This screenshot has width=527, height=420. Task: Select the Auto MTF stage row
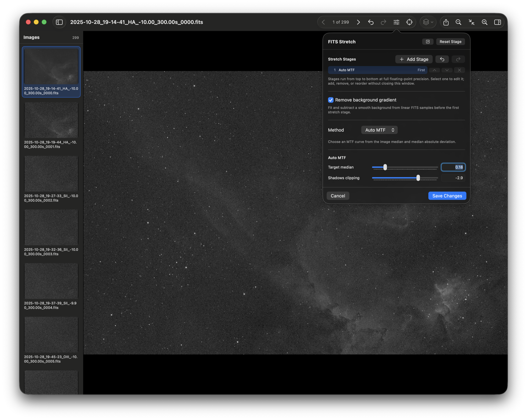378,70
